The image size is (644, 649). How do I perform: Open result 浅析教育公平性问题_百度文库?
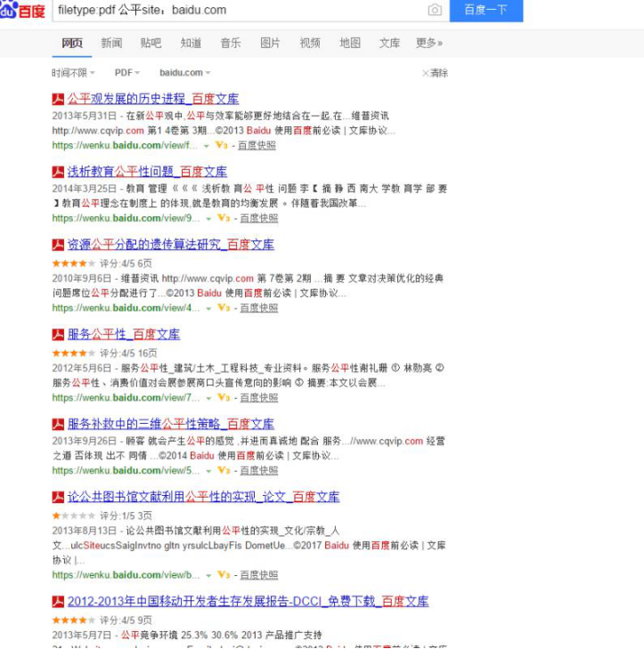click(148, 172)
